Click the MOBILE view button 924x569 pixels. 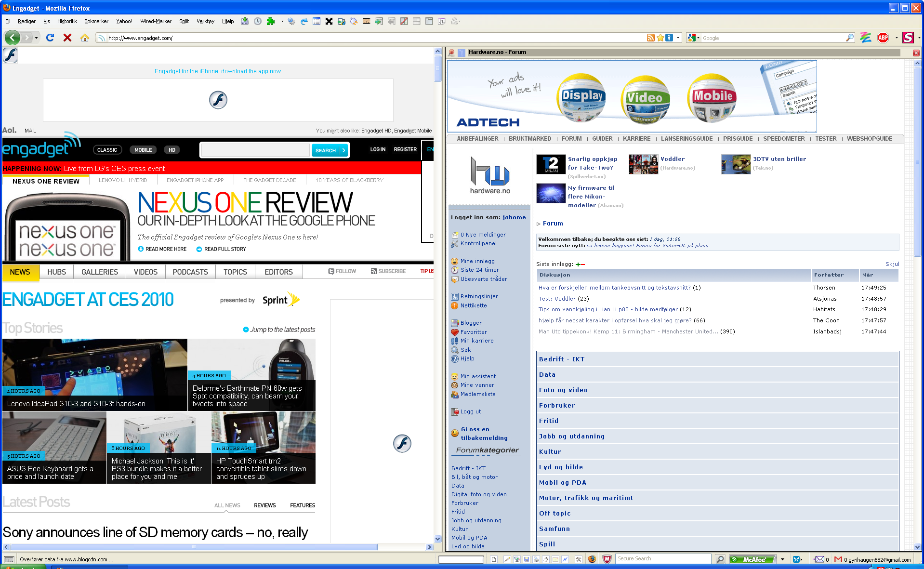coord(143,150)
